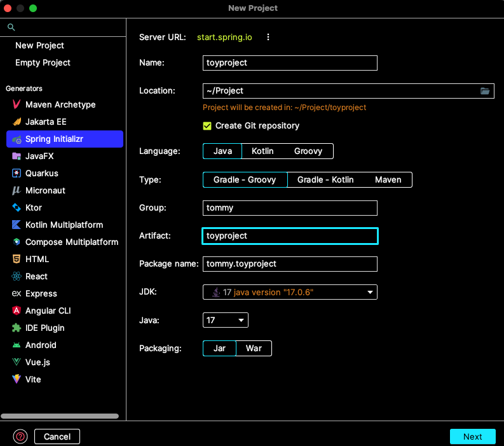The width and height of the screenshot is (504, 446).
Task: Click the Maven Archetype icon
Action: coord(17,104)
